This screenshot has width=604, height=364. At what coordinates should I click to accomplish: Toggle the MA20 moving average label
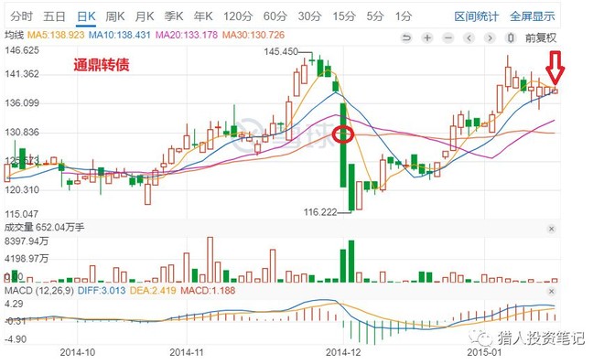[x=187, y=35]
